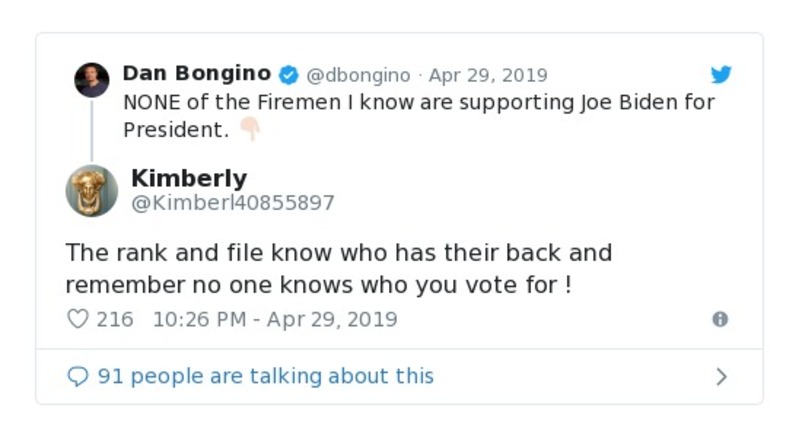Expand the conversation with the right chevron
The image size is (799, 443).
click(721, 377)
